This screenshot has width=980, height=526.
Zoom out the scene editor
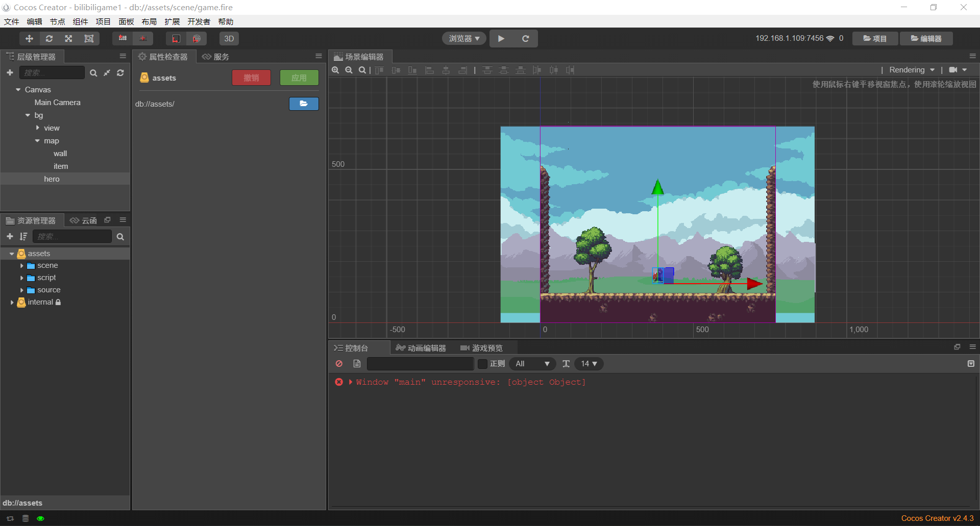click(x=349, y=70)
